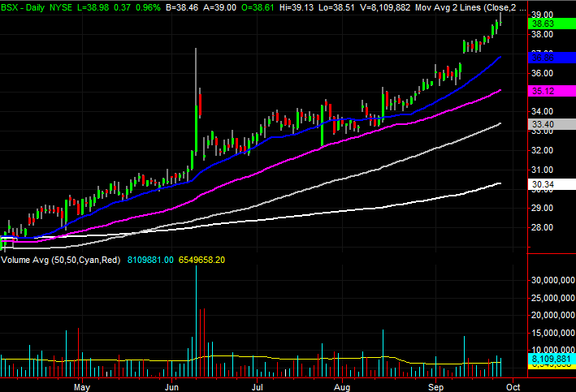Click the 39.00 price axis label
576x392 pixels.
pyautogui.click(x=542, y=15)
